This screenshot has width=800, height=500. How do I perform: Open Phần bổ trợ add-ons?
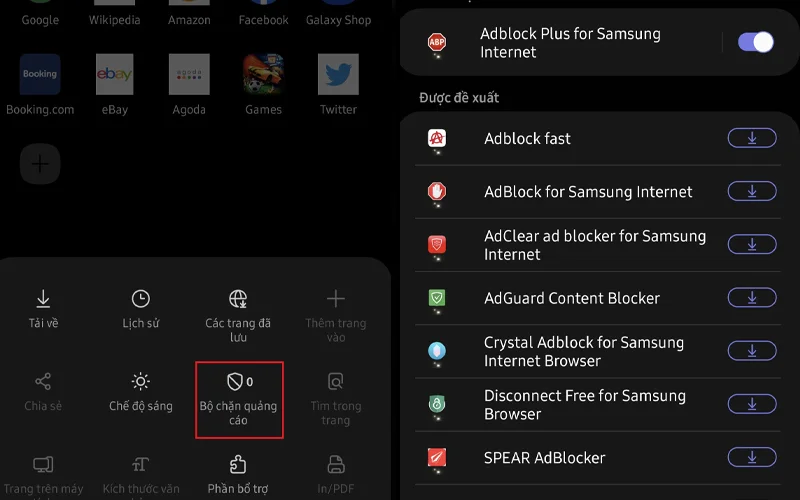238,475
